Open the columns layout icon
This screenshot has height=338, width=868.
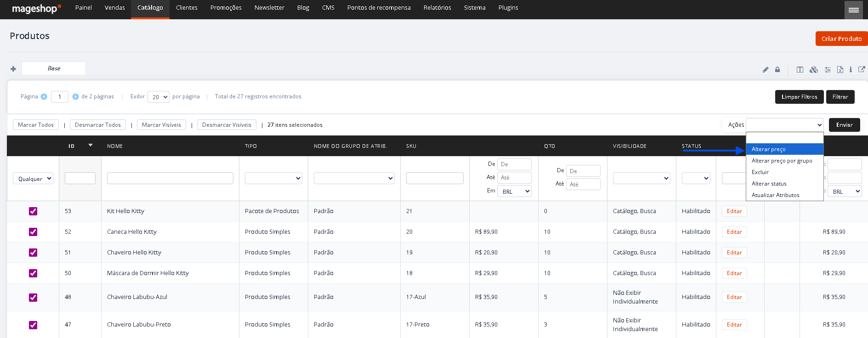tap(800, 70)
